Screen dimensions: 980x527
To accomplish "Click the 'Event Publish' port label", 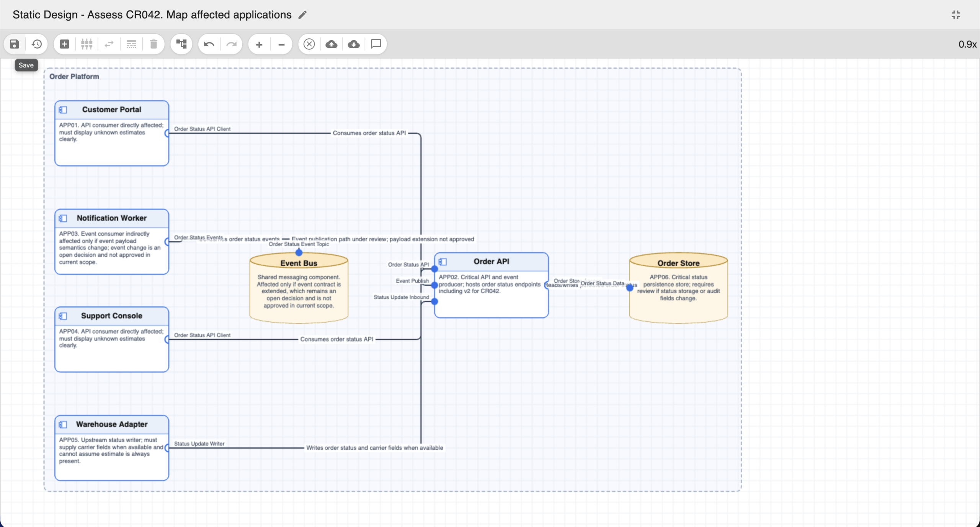I will [x=412, y=281].
